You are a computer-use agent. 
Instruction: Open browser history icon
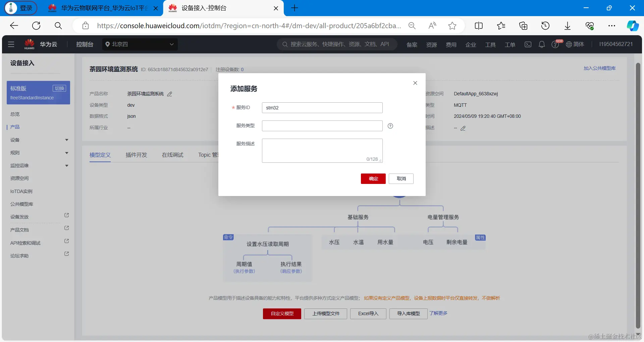point(545,26)
